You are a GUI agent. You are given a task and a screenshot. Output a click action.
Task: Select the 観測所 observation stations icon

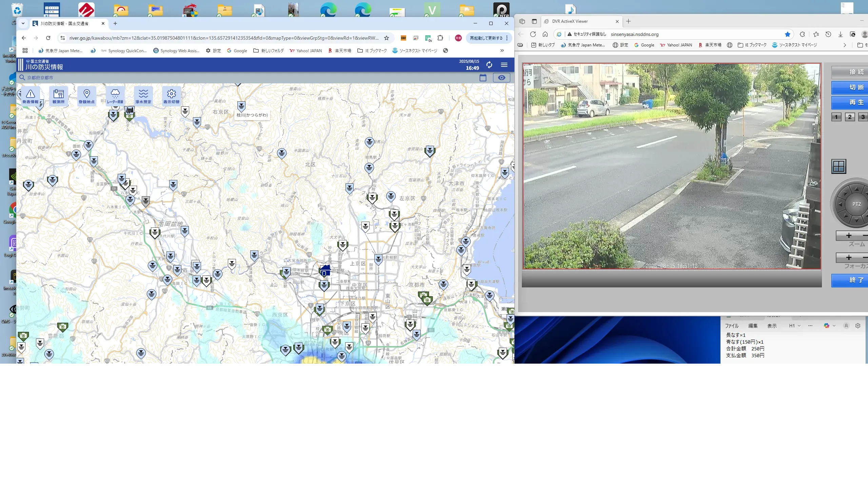coord(59,96)
